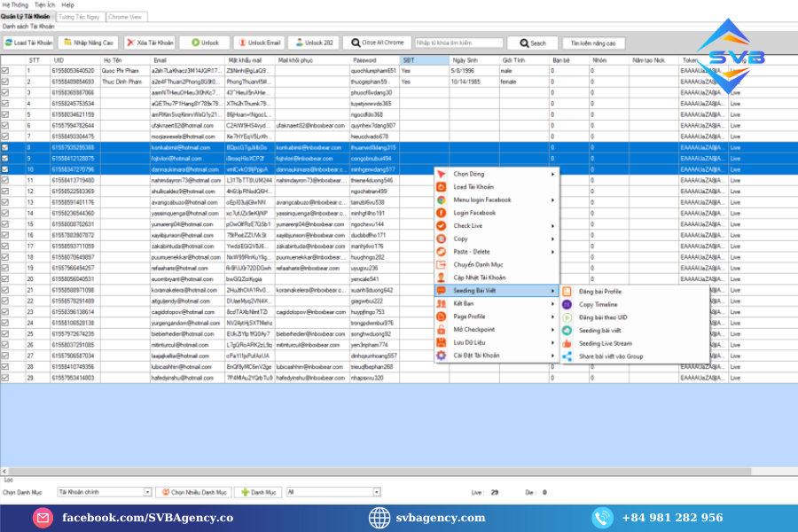Toggle the checkbox for row 11
The width and height of the screenshot is (798, 532).
[x=5, y=180]
